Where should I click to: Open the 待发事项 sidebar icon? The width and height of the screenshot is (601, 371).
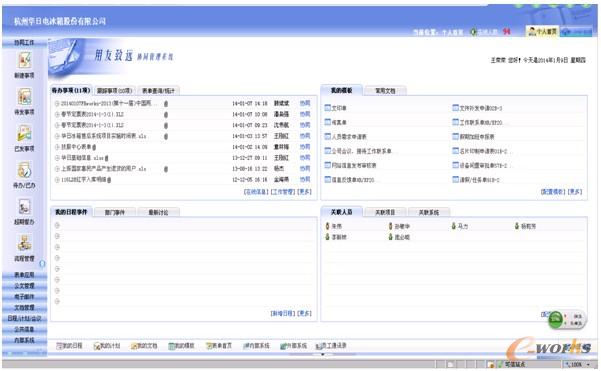coord(25,97)
